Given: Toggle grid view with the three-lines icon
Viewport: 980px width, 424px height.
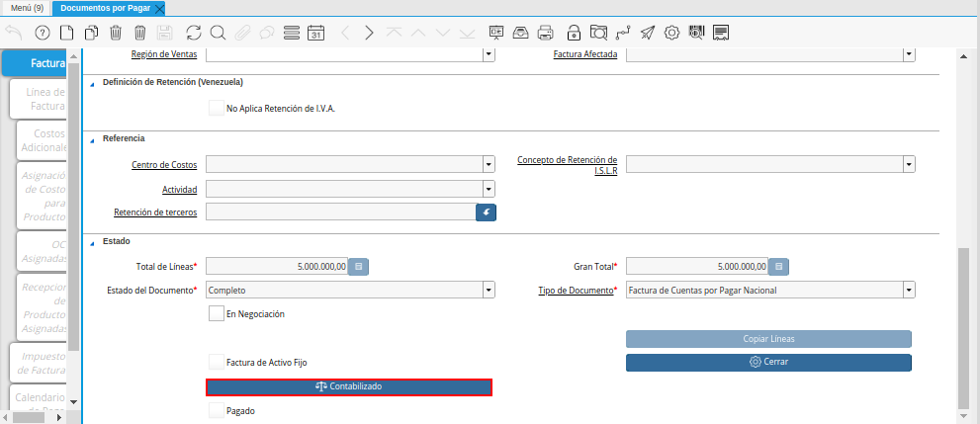Looking at the screenshot, I should [x=292, y=33].
